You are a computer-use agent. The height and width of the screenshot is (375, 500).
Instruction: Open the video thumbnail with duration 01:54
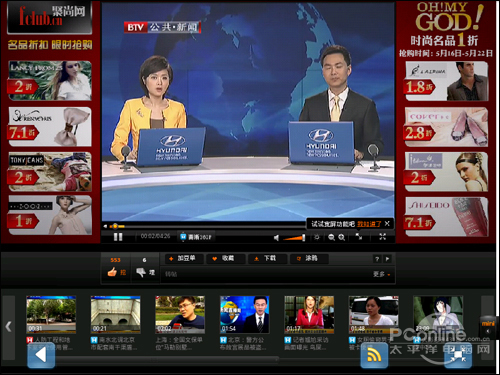[244, 314]
